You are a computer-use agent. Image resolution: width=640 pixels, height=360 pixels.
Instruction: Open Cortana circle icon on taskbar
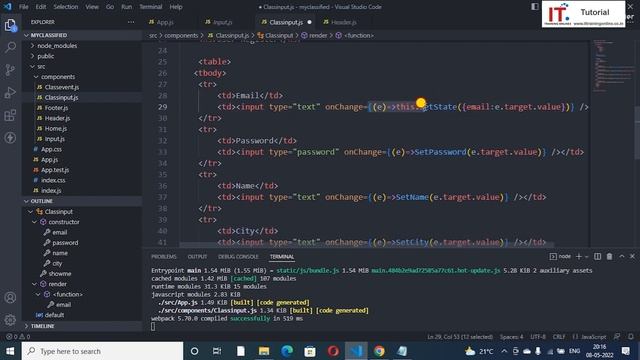click(195, 351)
